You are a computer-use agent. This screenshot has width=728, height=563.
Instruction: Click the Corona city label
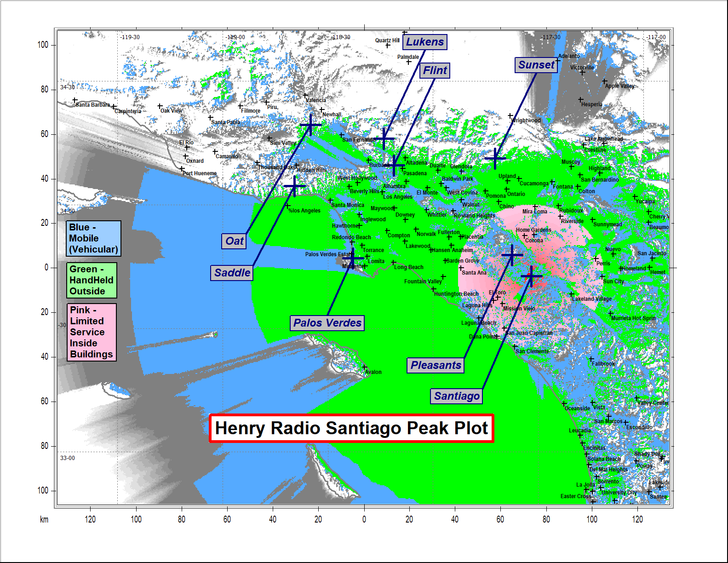click(534, 241)
